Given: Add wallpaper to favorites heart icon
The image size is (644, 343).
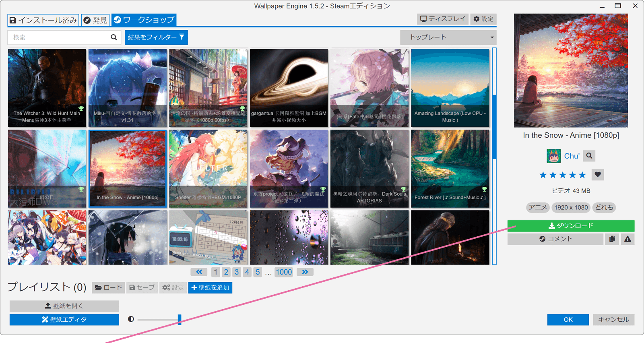Looking at the screenshot, I should (x=598, y=175).
